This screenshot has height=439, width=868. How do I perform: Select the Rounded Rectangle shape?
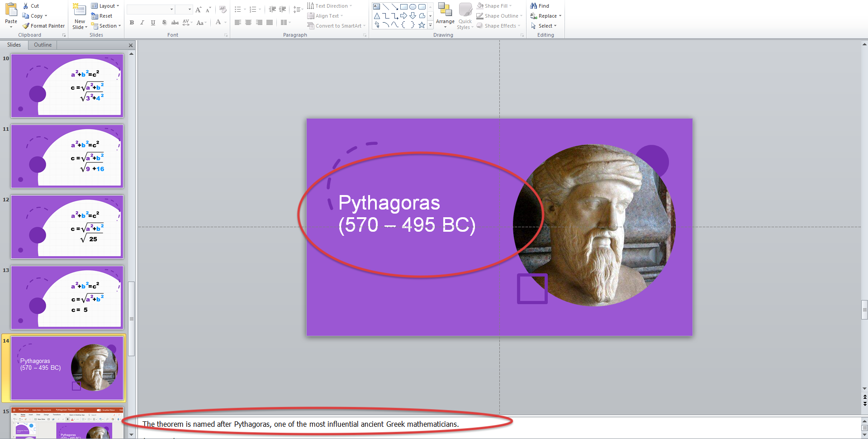pos(422,7)
